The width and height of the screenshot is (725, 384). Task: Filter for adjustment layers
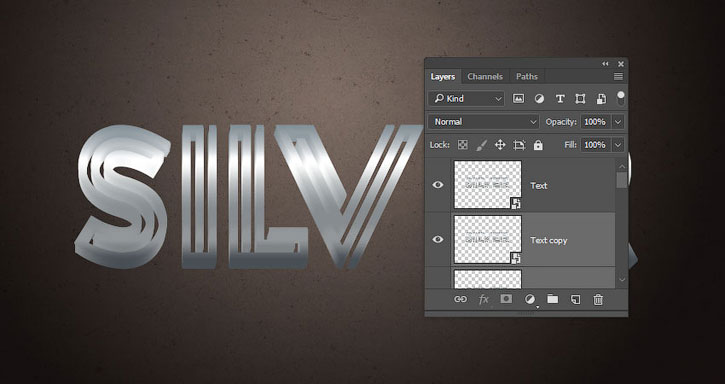(539, 99)
